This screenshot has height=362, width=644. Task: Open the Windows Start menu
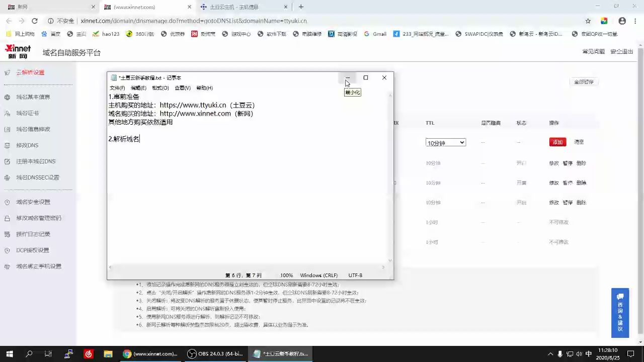click(x=10, y=354)
